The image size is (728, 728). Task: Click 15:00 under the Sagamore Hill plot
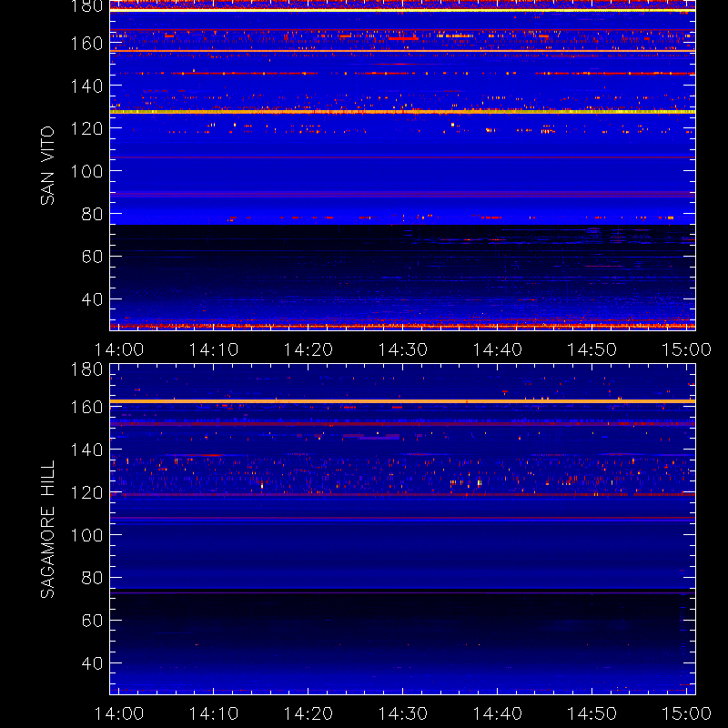click(x=686, y=713)
